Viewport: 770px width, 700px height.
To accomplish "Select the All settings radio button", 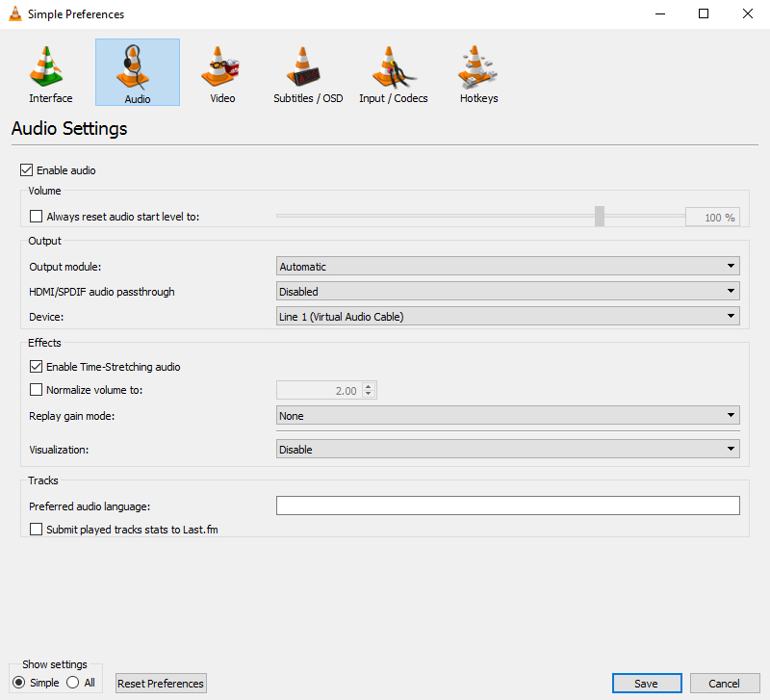I will point(73,683).
